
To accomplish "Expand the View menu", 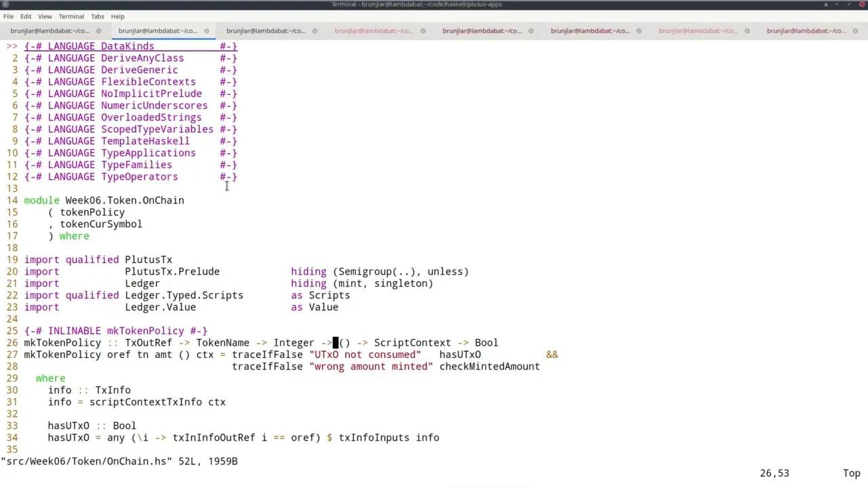I will coord(45,16).
